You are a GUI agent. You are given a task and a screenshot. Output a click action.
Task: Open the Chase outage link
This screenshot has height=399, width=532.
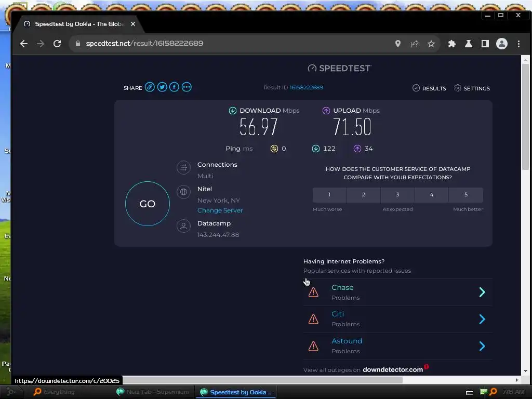(342, 287)
